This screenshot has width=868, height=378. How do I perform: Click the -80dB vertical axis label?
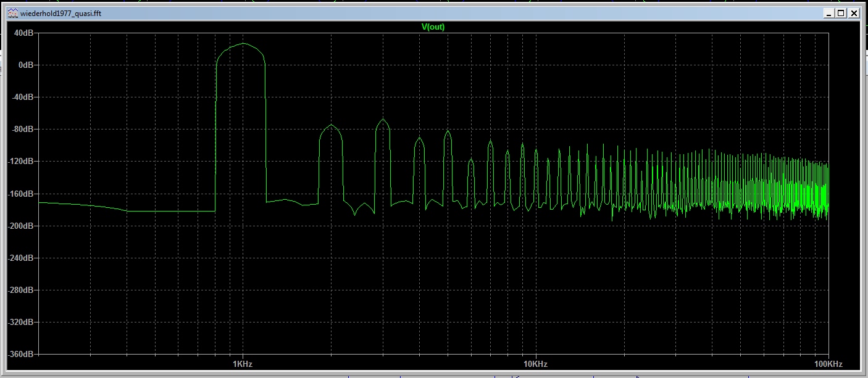click(x=22, y=129)
